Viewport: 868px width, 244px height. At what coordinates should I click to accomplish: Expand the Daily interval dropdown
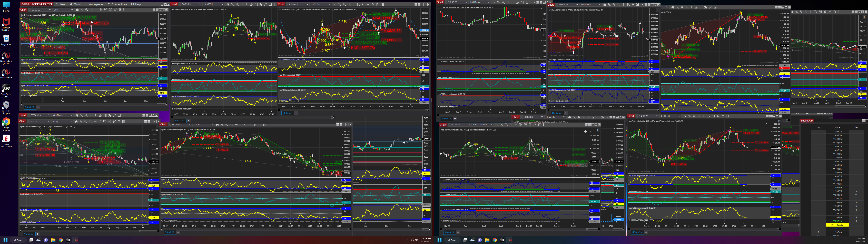pos(63,10)
